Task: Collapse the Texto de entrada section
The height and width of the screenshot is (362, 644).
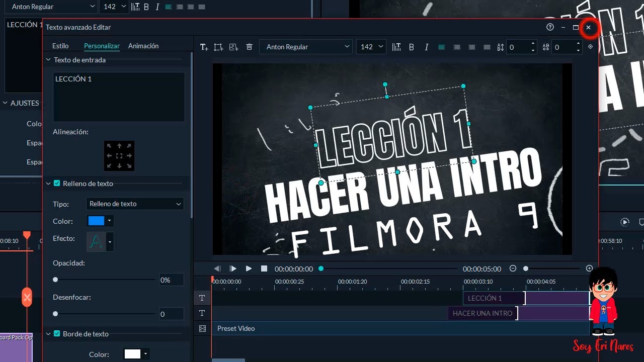Action: tap(48, 60)
